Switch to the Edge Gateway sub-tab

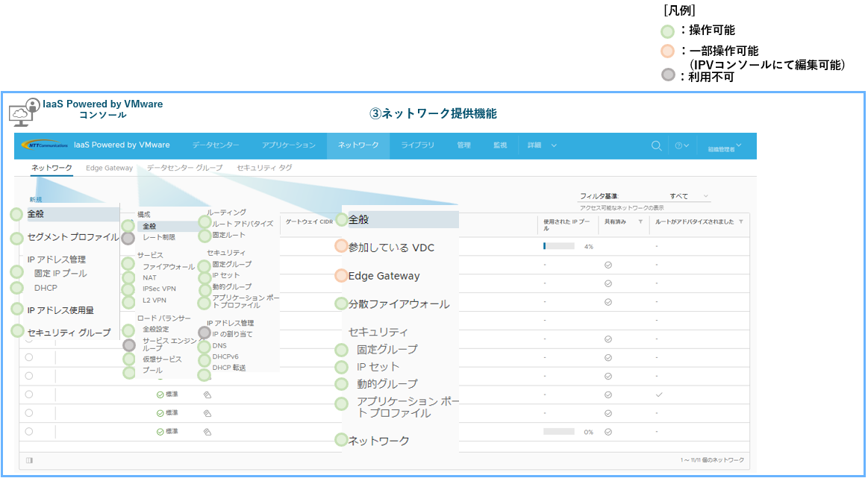pos(109,168)
